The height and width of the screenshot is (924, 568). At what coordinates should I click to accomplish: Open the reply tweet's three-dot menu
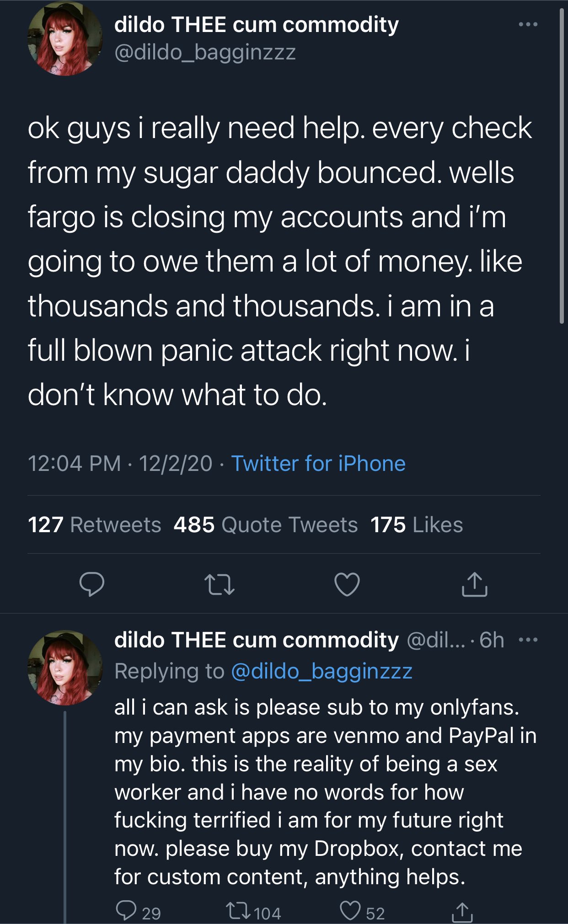click(528, 640)
